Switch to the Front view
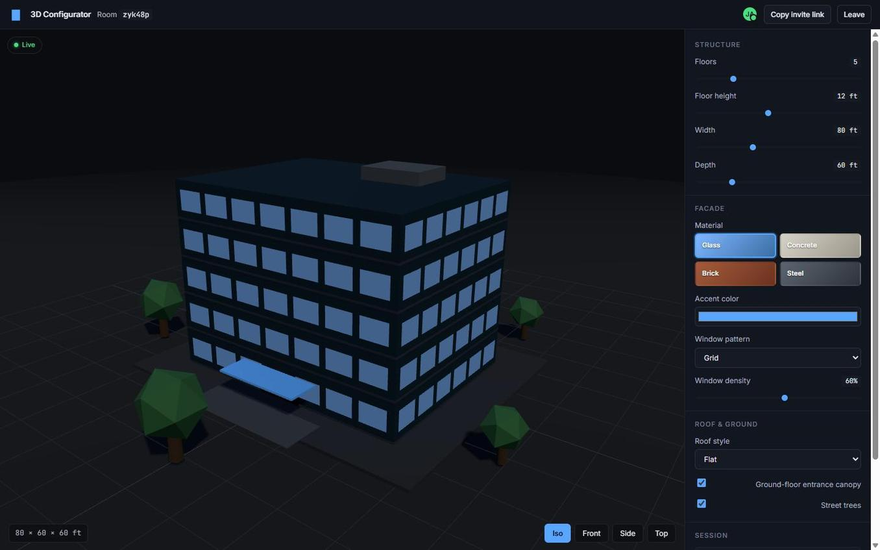The height and width of the screenshot is (550, 880). pyautogui.click(x=591, y=533)
